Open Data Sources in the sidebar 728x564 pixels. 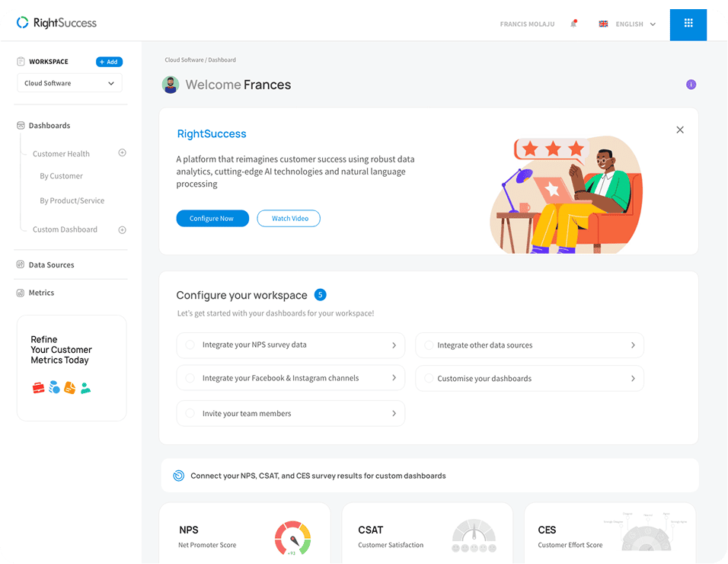[51, 265]
